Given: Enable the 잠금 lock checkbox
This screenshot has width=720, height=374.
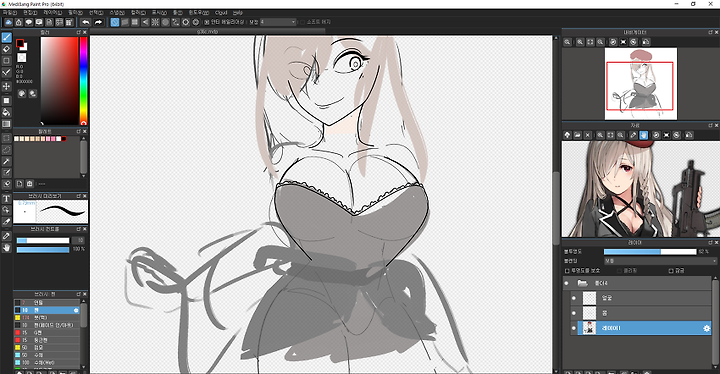Looking at the screenshot, I should 671,271.
